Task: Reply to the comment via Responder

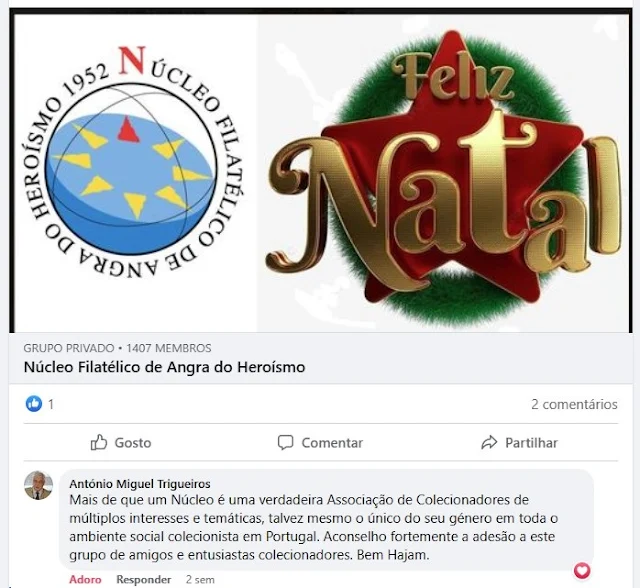Action: (144, 579)
